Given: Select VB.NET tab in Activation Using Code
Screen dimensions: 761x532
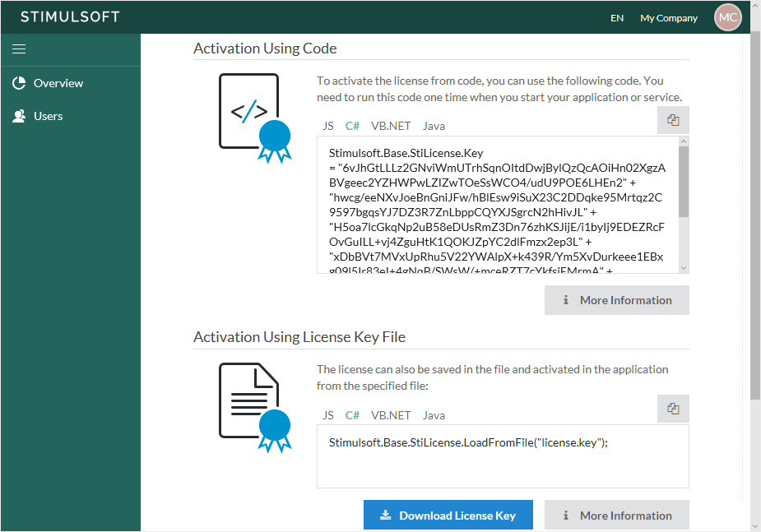Looking at the screenshot, I should [x=391, y=126].
